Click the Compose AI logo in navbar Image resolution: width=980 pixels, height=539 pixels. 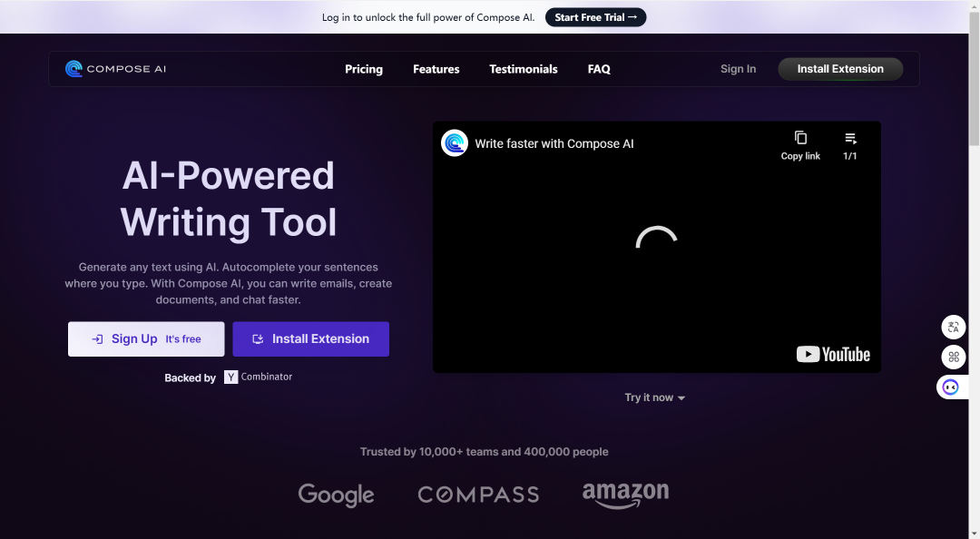115,69
